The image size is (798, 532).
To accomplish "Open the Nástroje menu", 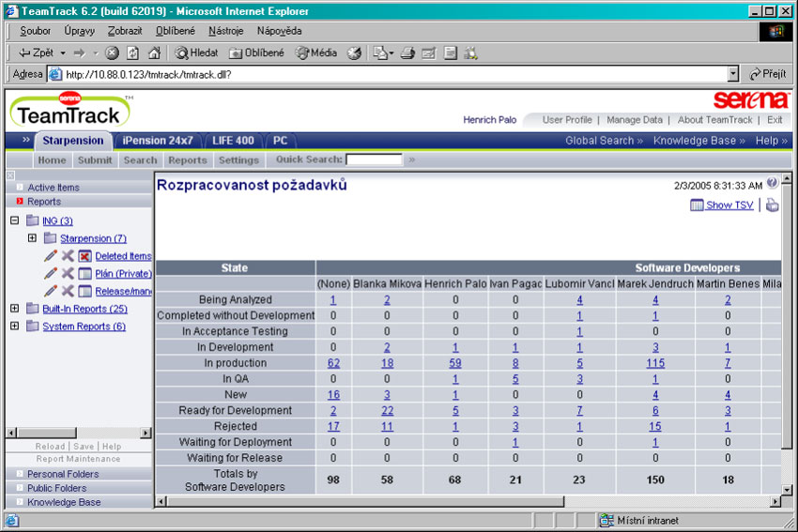I will pos(226,31).
